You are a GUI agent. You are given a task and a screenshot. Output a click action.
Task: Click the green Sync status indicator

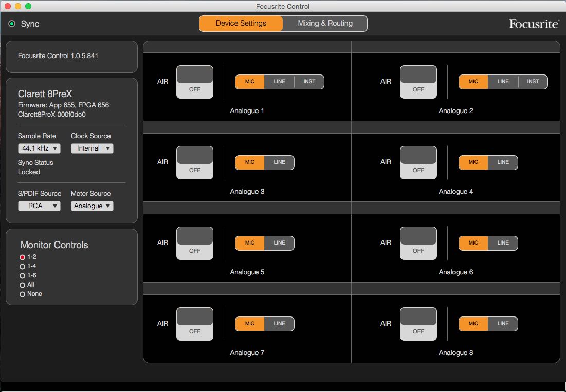tap(12, 24)
